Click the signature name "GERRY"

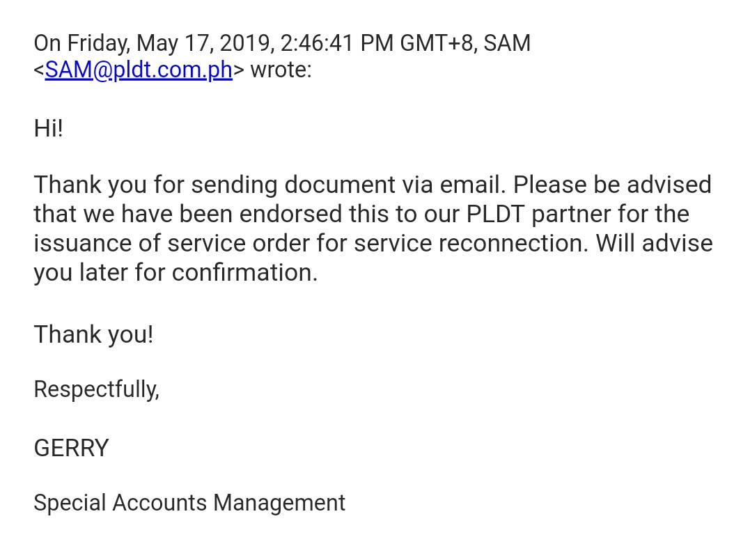click(x=71, y=448)
